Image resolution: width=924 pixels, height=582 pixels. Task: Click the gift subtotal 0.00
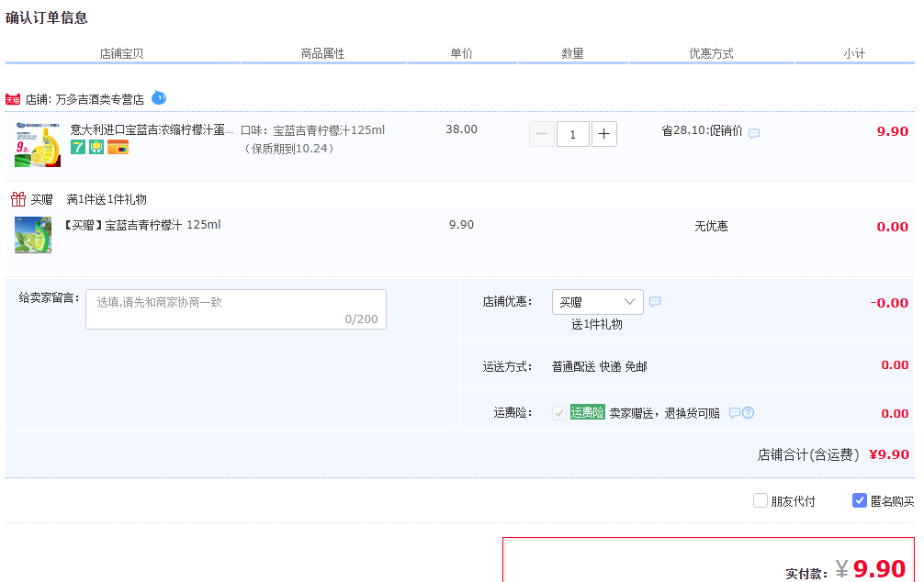[892, 227]
